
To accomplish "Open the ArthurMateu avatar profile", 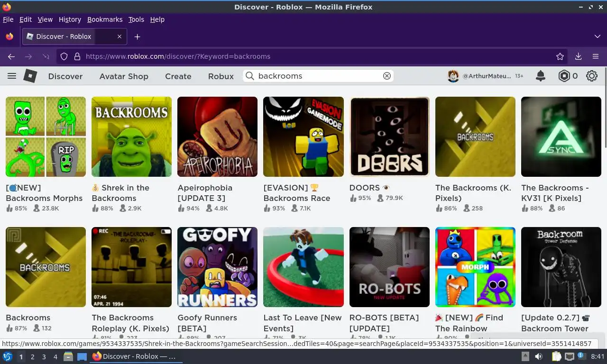I will tap(453, 76).
